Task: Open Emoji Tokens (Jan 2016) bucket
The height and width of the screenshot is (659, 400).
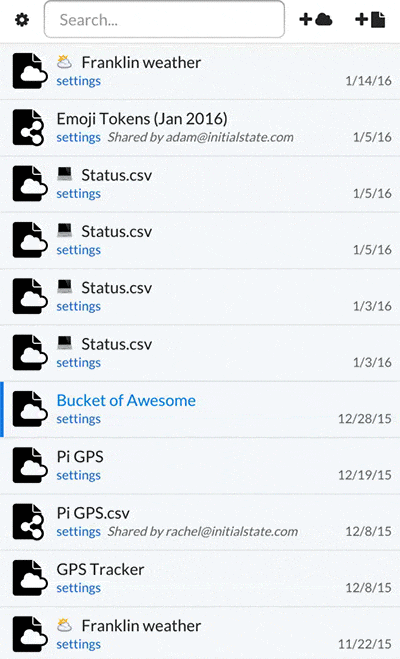Action: click(142, 119)
